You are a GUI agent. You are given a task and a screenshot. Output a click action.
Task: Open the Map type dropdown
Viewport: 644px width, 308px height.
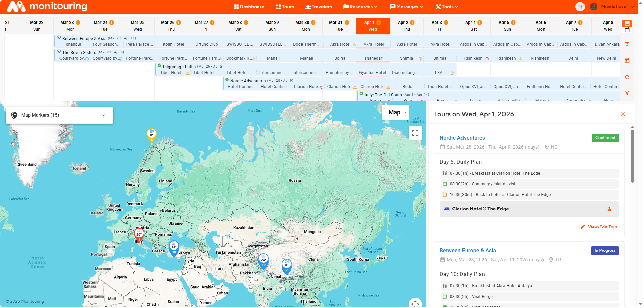pyautogui.click(x=395, y=112)
